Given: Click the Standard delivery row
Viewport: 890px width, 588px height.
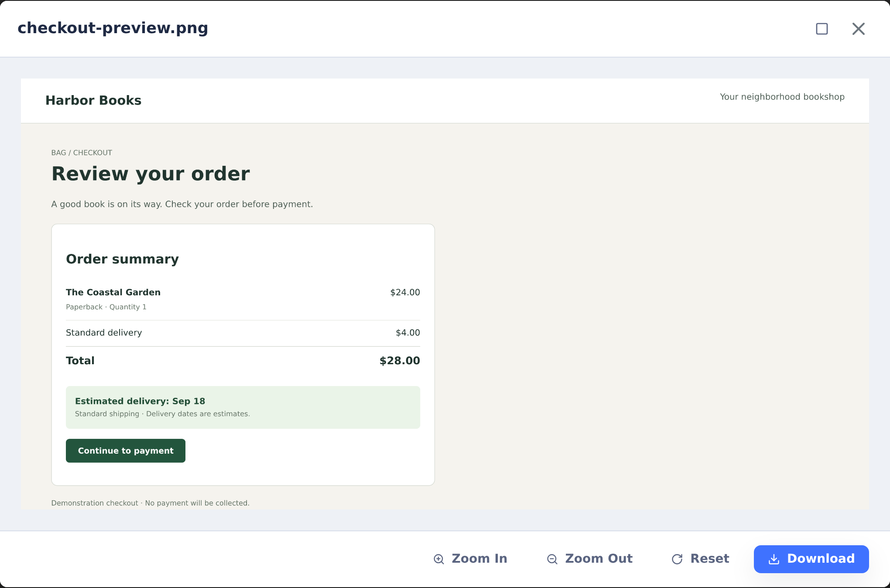Looking at the screenshot, I should click(243, 333).
